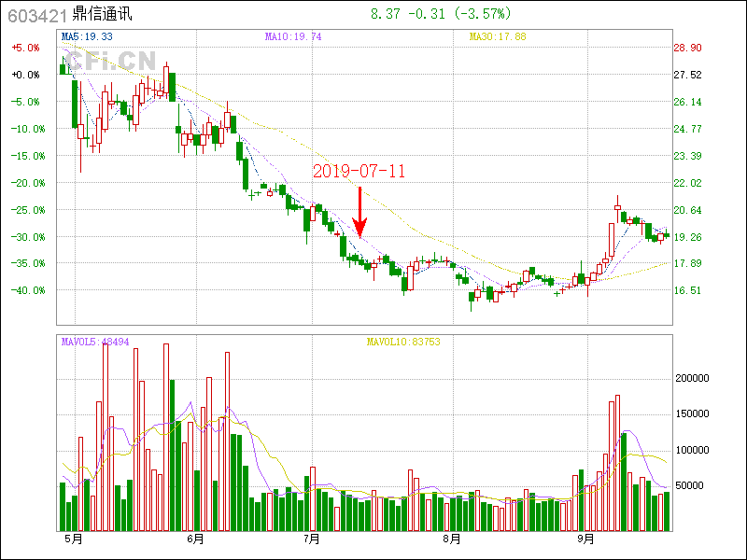Jump to the 8月 time axis label

tap(452, 539)
